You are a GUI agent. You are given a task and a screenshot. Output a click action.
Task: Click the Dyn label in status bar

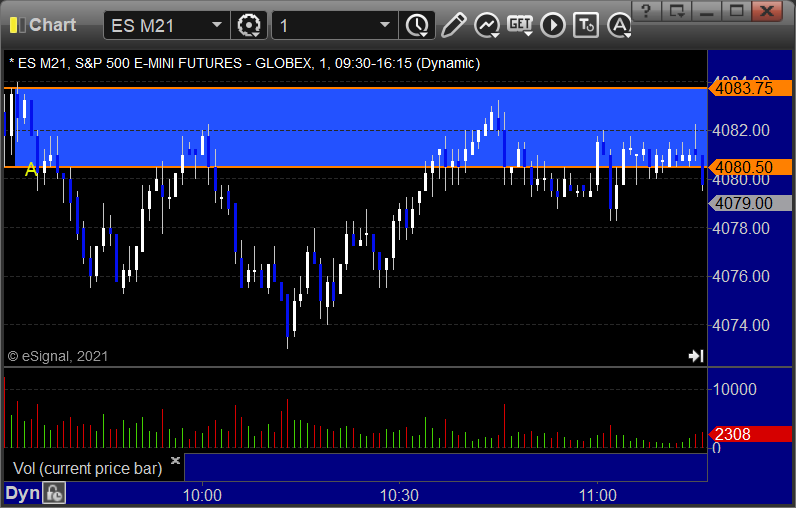[22, 493]
